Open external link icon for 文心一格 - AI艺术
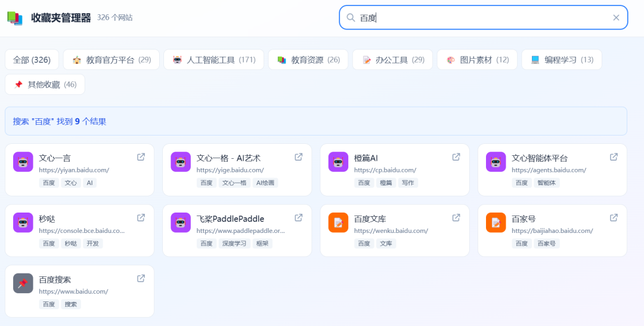Viewport: 644px width, 326px height. pyautogui.click(x=299, y=157)
